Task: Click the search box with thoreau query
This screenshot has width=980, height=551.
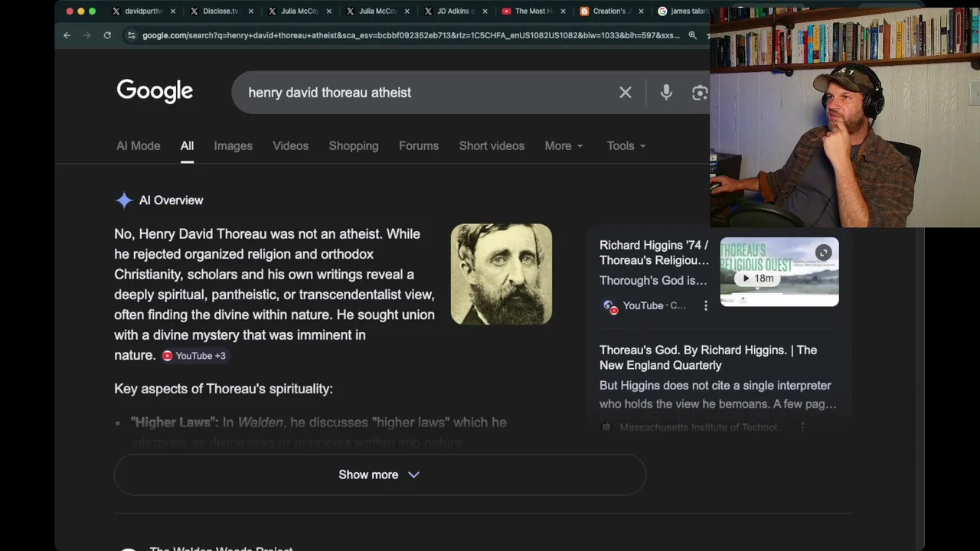Action: [429, 93]
